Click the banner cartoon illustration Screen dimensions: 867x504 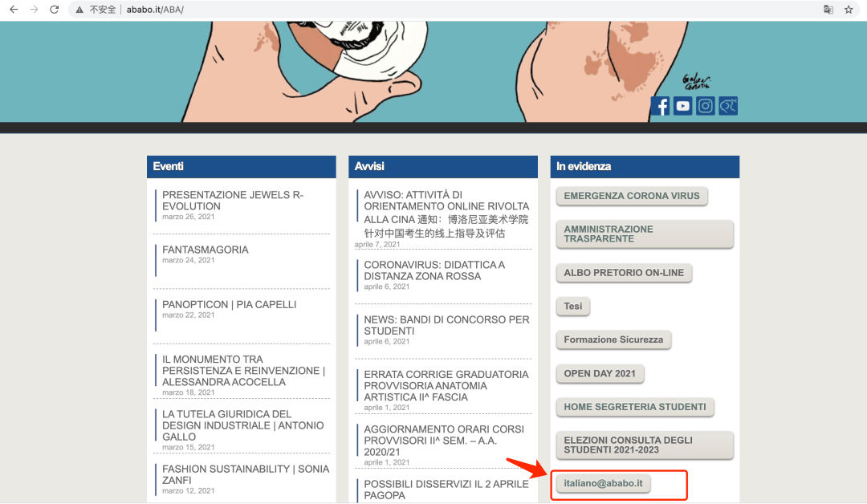433,72
